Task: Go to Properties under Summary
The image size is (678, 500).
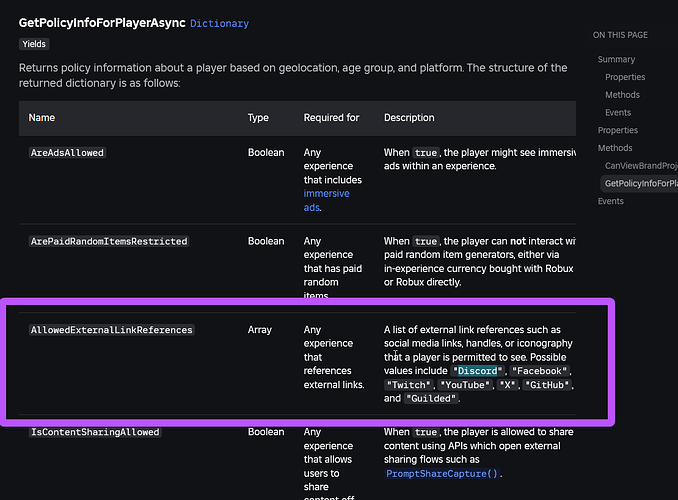Action: (x=625, y=77)
